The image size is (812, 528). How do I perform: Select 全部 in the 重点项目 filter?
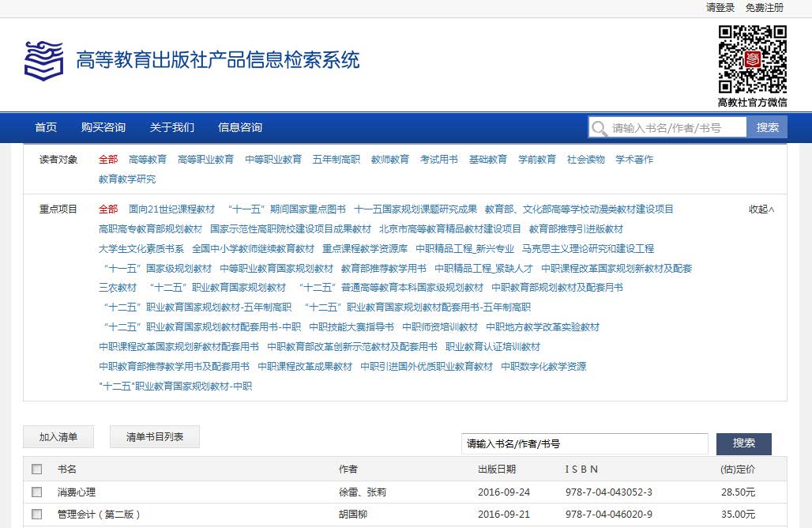tap(108, 209)
